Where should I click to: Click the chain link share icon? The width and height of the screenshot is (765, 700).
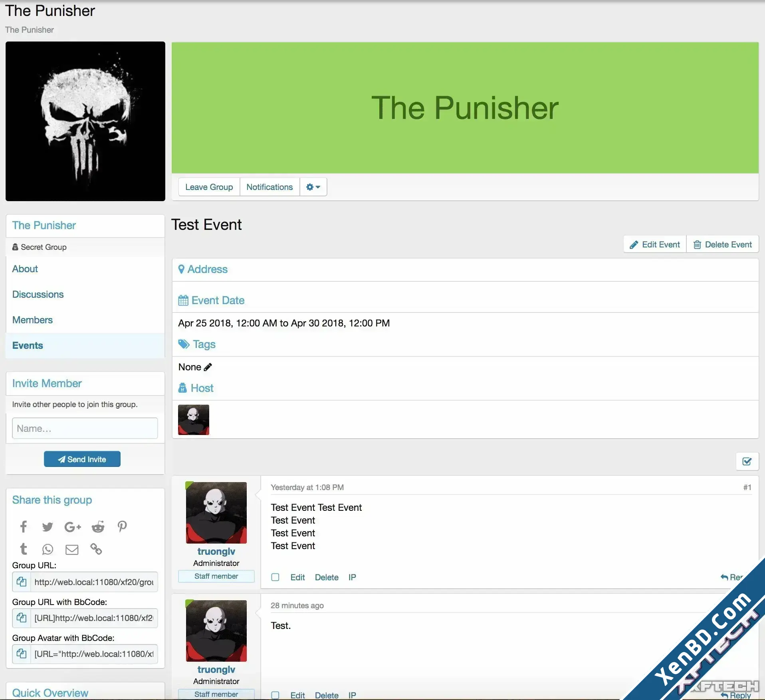96,549
